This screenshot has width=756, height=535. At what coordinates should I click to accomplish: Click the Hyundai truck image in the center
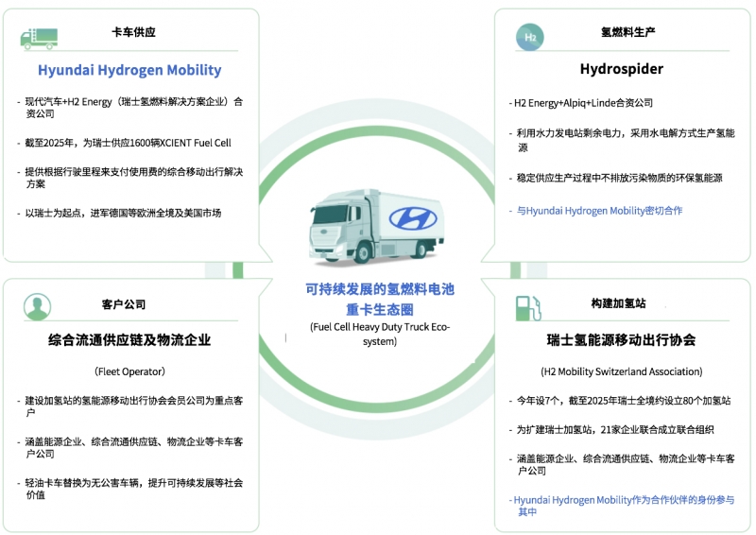click(377, 226)
